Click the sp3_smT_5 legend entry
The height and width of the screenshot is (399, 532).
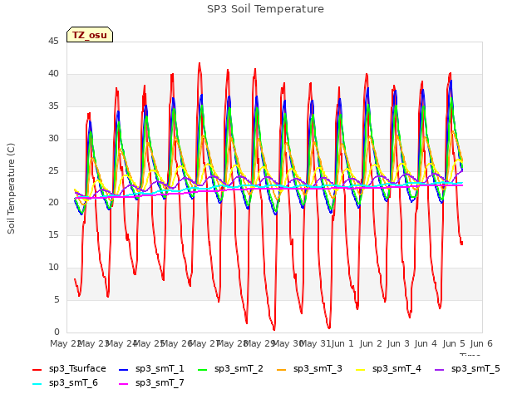pyautogui.click(x=467, y=369)
